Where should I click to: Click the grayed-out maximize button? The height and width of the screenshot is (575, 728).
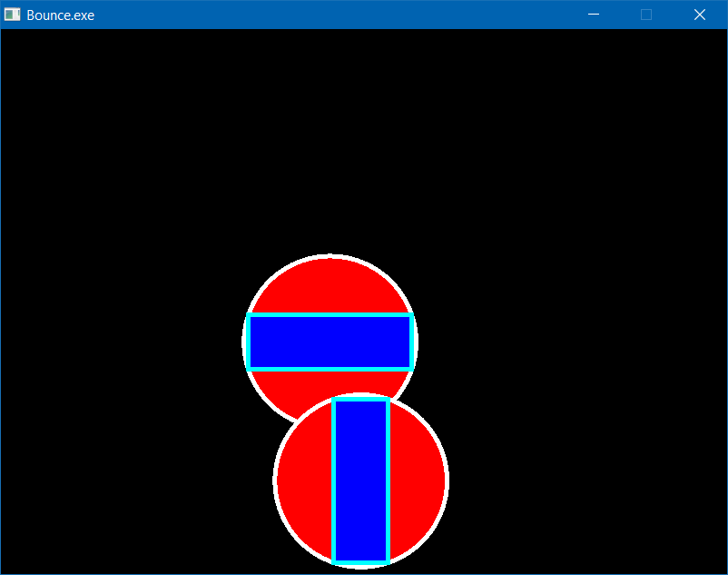[x=646, y=15]
